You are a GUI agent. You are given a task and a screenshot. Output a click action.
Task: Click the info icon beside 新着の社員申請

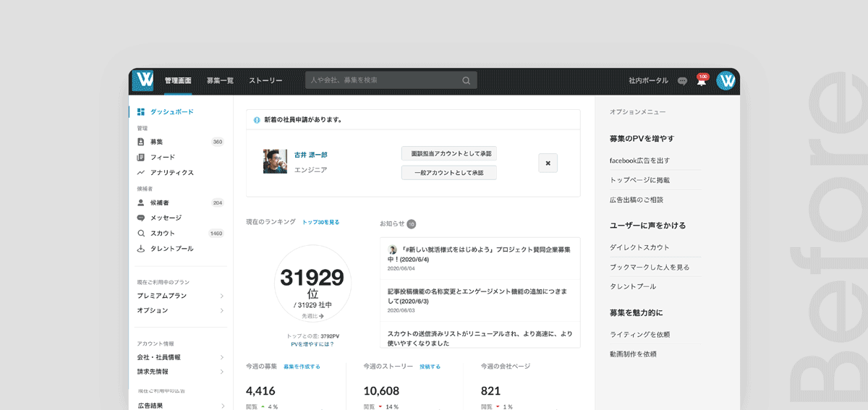pos(257,120)
